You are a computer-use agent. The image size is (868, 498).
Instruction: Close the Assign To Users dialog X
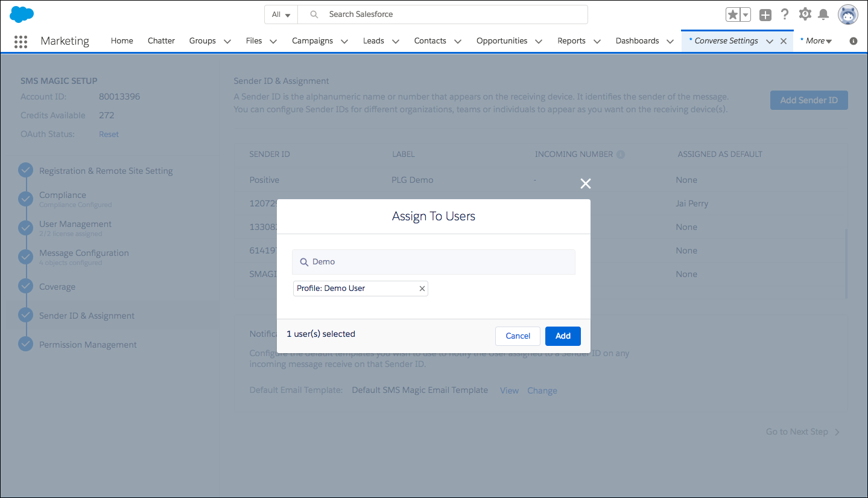585,184
